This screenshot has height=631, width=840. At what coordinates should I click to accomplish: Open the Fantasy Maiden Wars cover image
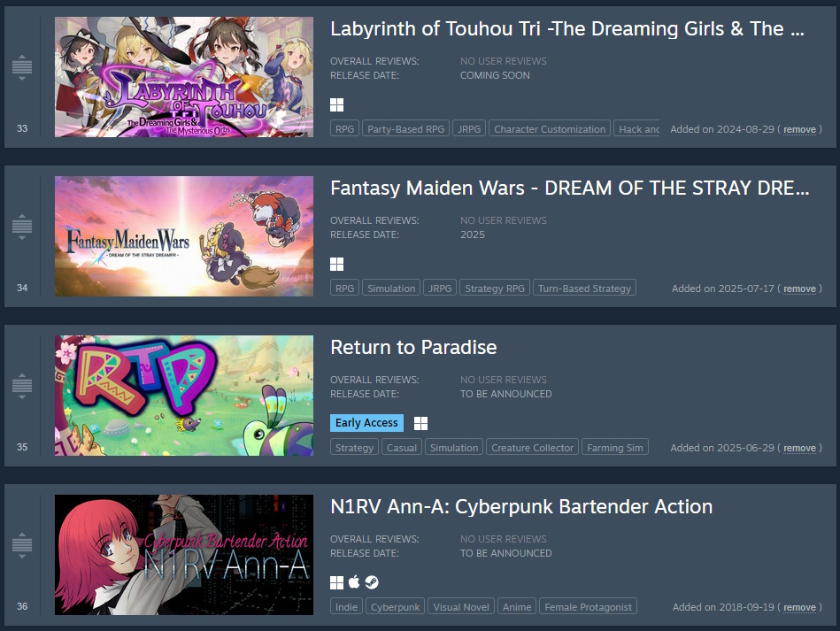click(x=184, y=236)
